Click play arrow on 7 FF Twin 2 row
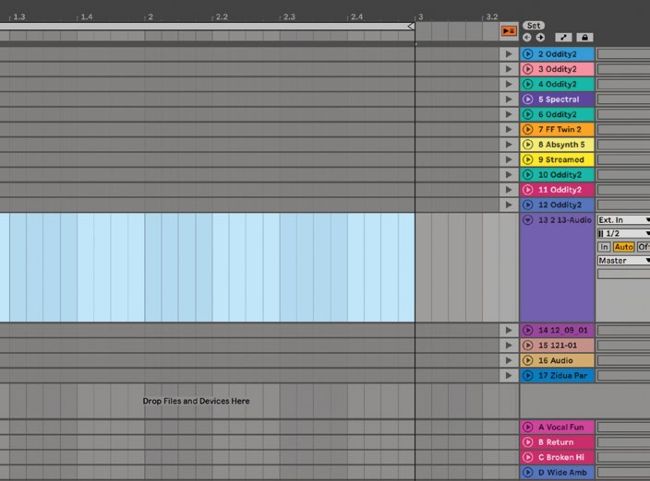 [x=509, y=130]
